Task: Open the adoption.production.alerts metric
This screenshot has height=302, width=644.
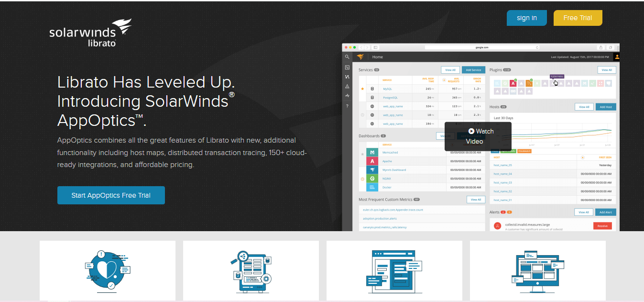Action: [x=380, y=218]
